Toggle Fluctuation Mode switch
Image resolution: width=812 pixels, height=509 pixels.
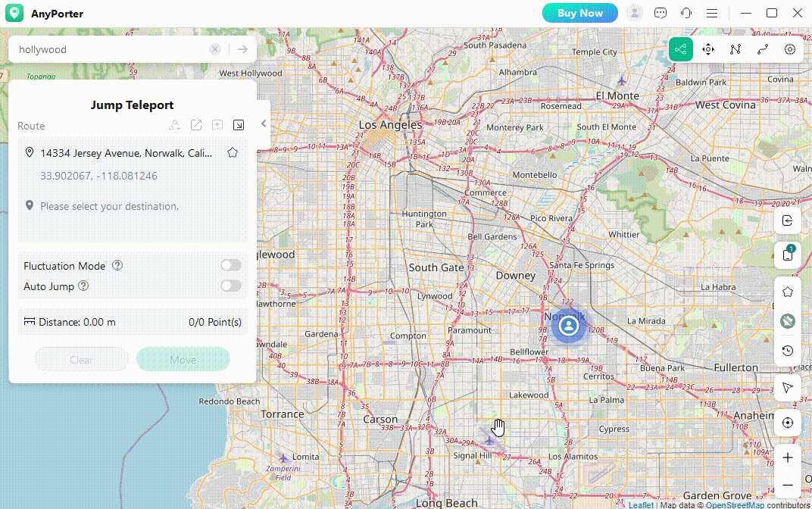click(x=231, y=266)
